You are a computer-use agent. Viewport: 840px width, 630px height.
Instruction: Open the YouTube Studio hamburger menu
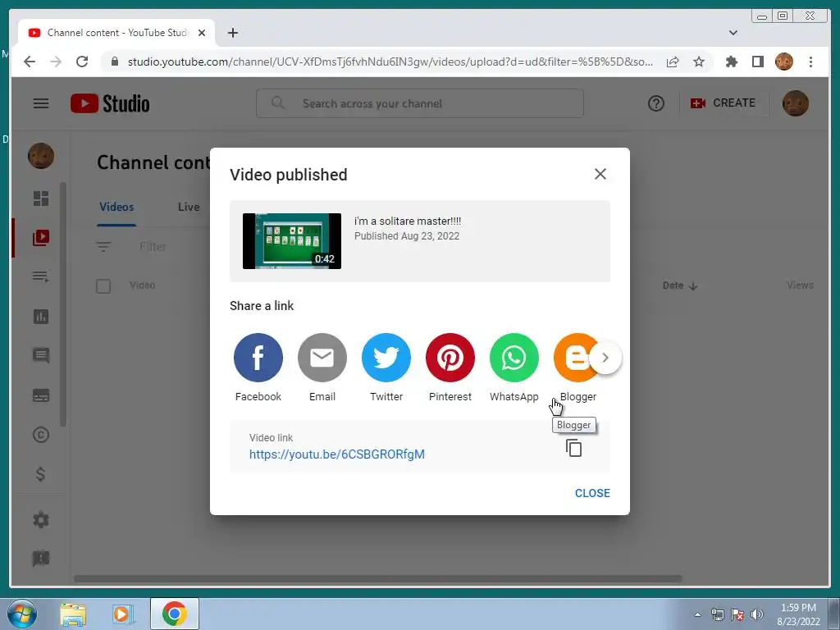pos(41,103)
